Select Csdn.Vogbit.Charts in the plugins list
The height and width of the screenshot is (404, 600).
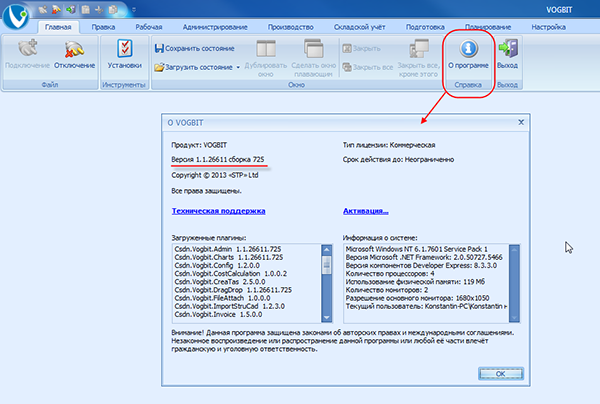[x=226, y=257]
